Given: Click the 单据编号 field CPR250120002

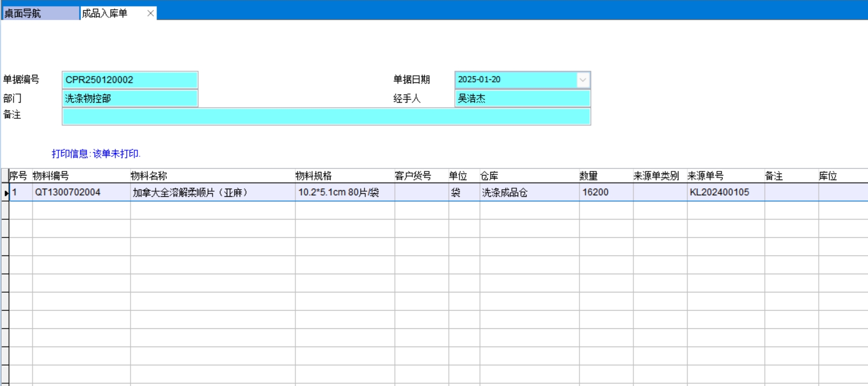Looking at the screenshot, I should (130, 80).
